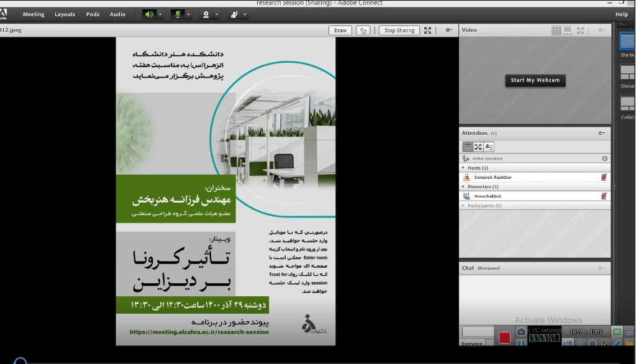Click the raise hand status icon
Viewport: 636px width, 364px height.
click(x=234, y=14)
